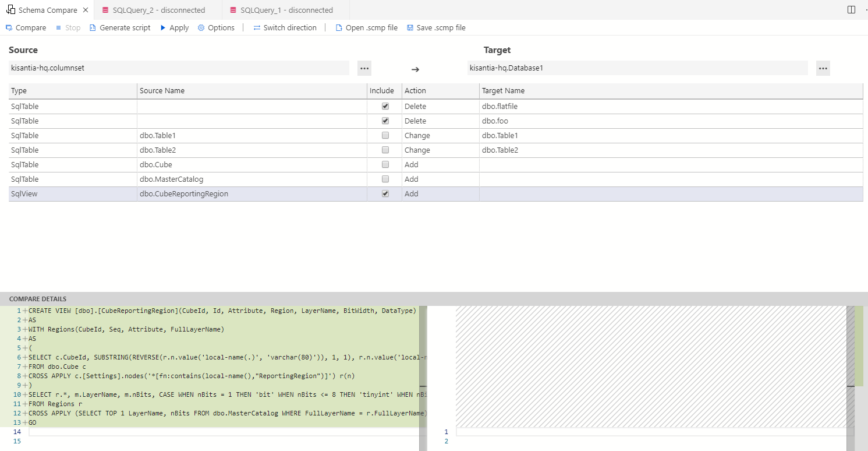
Task: Close the Schema Compare tab
Action: point(86,9)
